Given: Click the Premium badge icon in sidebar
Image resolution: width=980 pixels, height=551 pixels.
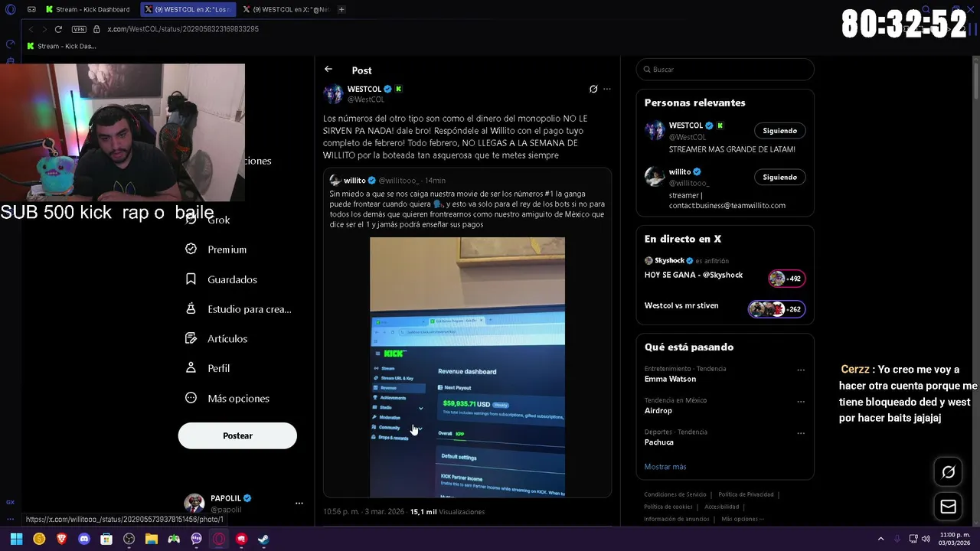Looking at the screenshot, I should pos(191,249).
